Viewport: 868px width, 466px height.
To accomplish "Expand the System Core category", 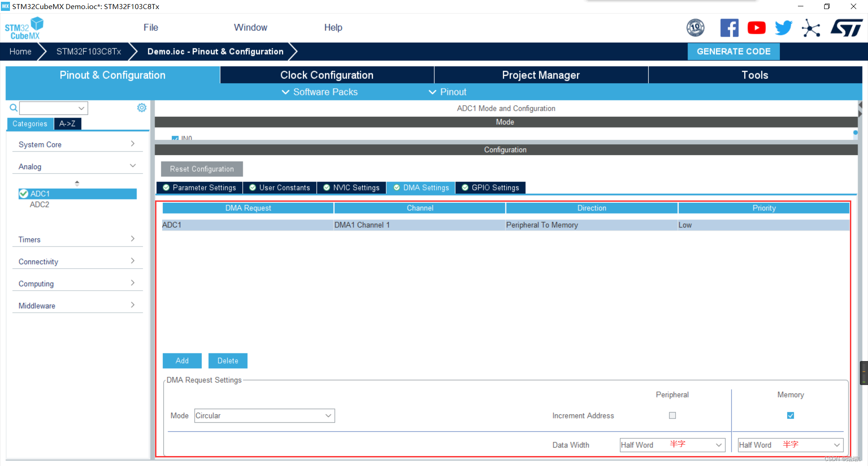I will 77,144.
